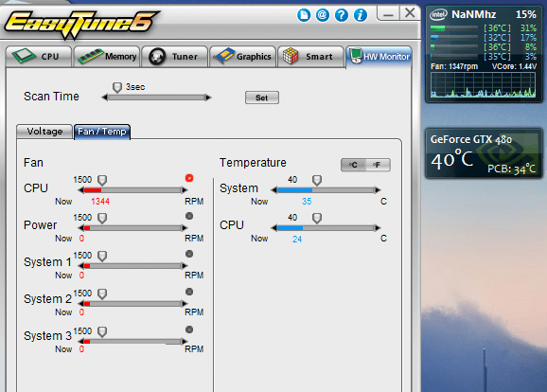Click PCB: 34°C in GPU gadget

coord(511,169)
